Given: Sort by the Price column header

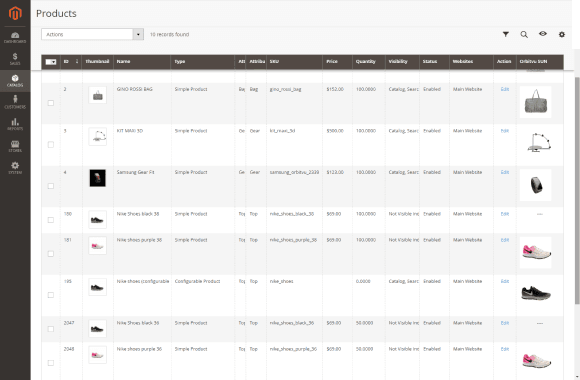Looking at the screenshot, I should click(337, 61).
